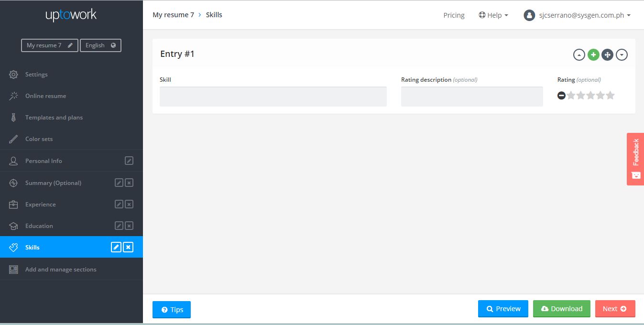
Task: Set rating to two stars
Action: [581, 96]
